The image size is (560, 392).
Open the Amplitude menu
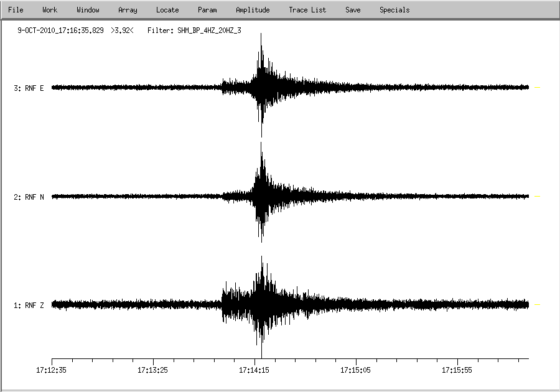pyautogui.click(x=253, y=10)
